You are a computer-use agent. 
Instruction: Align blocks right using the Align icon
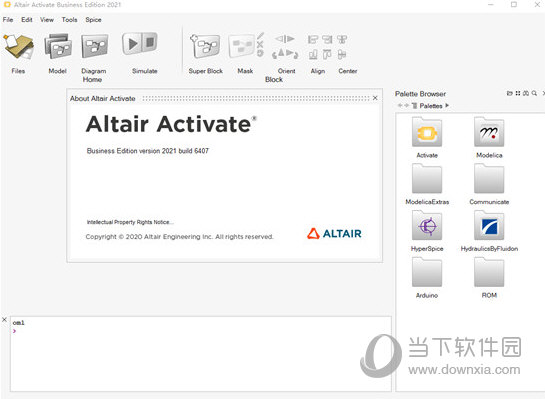327,39
